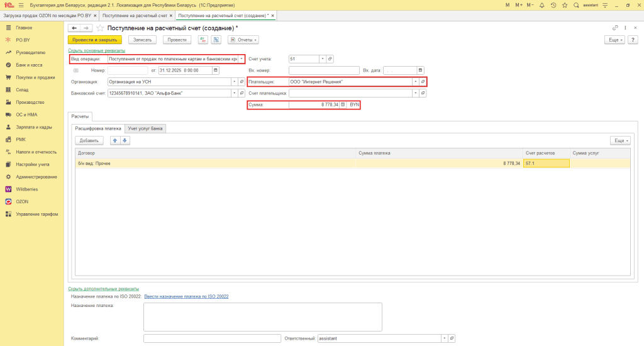Viewport: 644px width, 346px height.
Task: Select Расшифровка платежа tab
Action: pyautogui.click(x=97, y=128)
